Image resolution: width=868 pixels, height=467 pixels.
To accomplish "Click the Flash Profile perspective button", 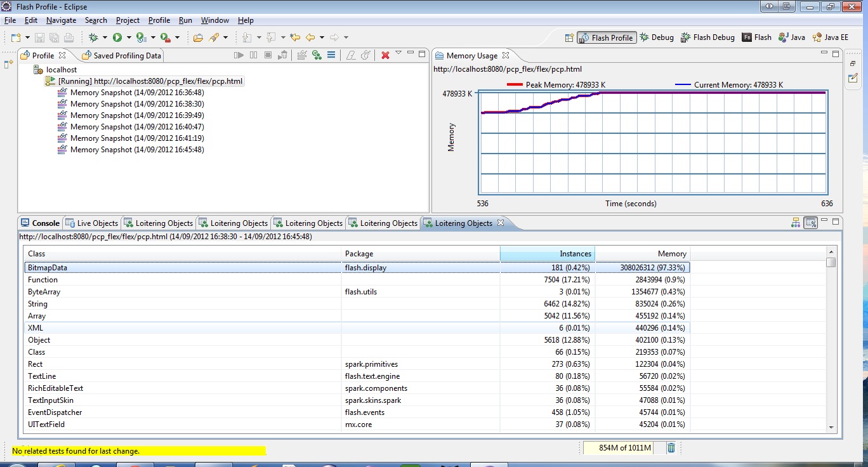I will [606, 37].
